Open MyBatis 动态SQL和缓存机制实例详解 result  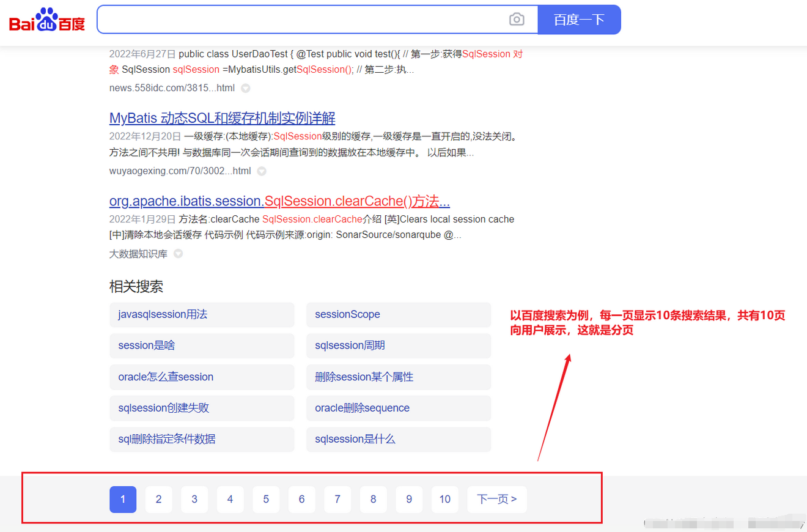click(222, 118)
